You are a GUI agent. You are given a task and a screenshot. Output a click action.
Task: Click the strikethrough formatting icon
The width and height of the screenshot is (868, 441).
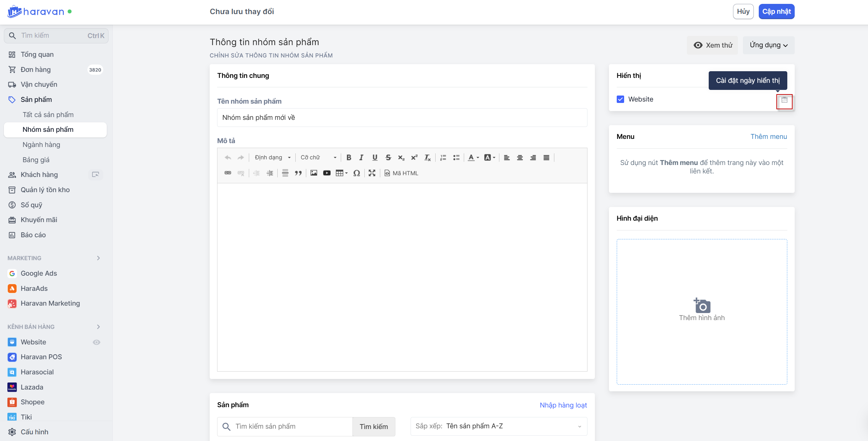(388, 158)
